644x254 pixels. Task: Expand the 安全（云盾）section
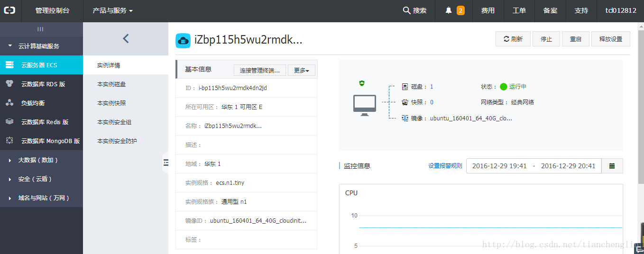[41, 179]
